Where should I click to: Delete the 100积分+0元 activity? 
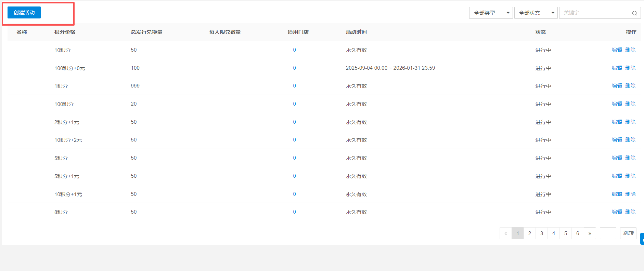(x=630, y=68)
